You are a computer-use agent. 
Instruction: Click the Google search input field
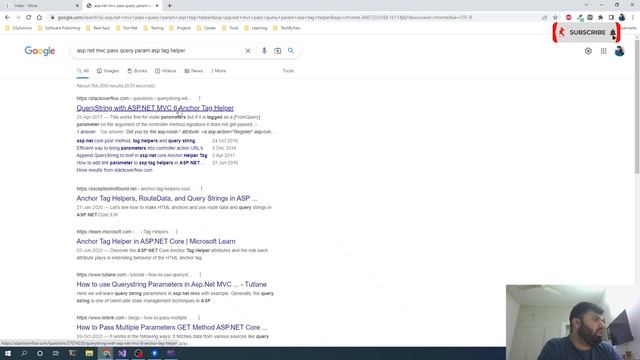[158, 51]
